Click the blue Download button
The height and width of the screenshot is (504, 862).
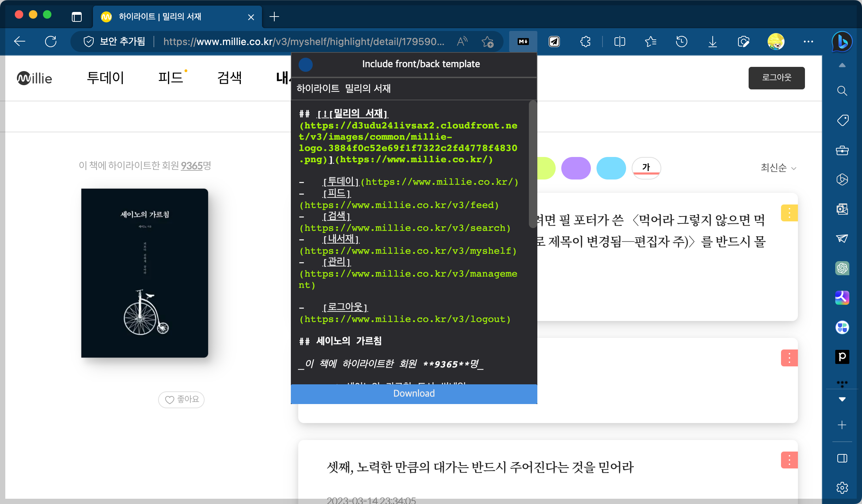[x=414, y=393]
